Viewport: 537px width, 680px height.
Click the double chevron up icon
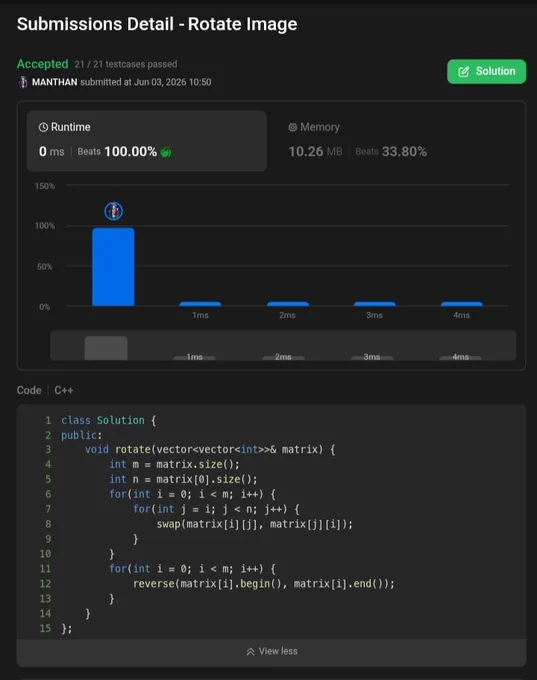point(250,651)
